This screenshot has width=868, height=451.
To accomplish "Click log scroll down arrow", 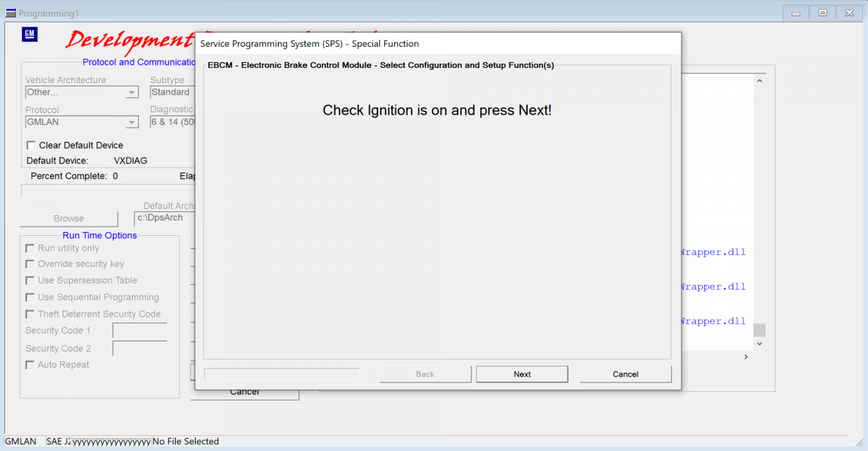I will pyautogui.click(x=759, y=343).
